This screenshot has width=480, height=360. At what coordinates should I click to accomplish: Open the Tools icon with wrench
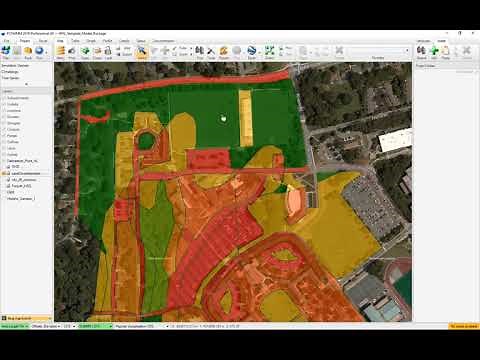click(x=211, y=51)
